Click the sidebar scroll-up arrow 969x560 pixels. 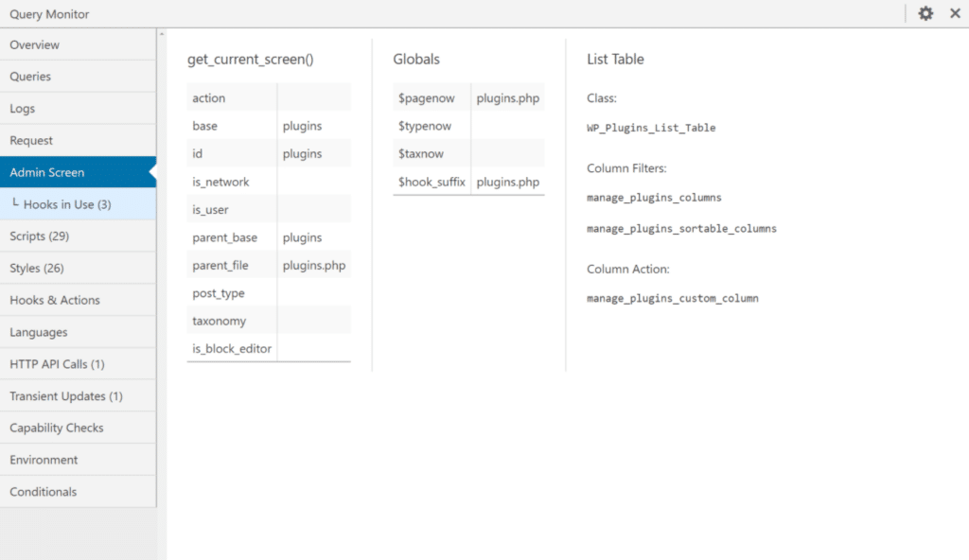tap(161, 34)
